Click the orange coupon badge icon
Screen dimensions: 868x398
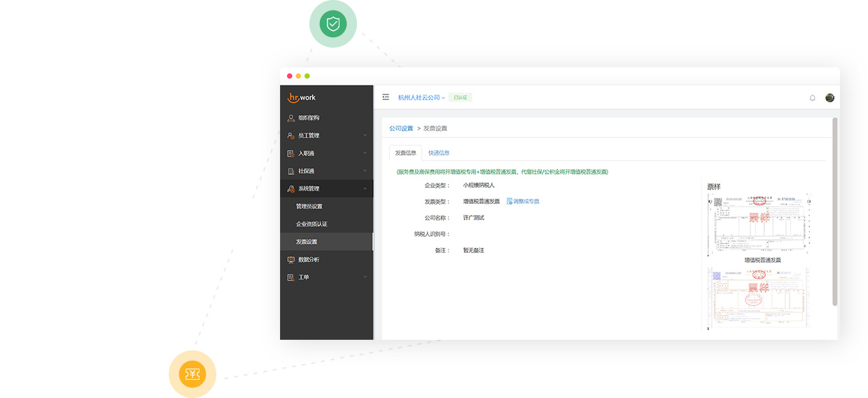[x=192, y=374]
